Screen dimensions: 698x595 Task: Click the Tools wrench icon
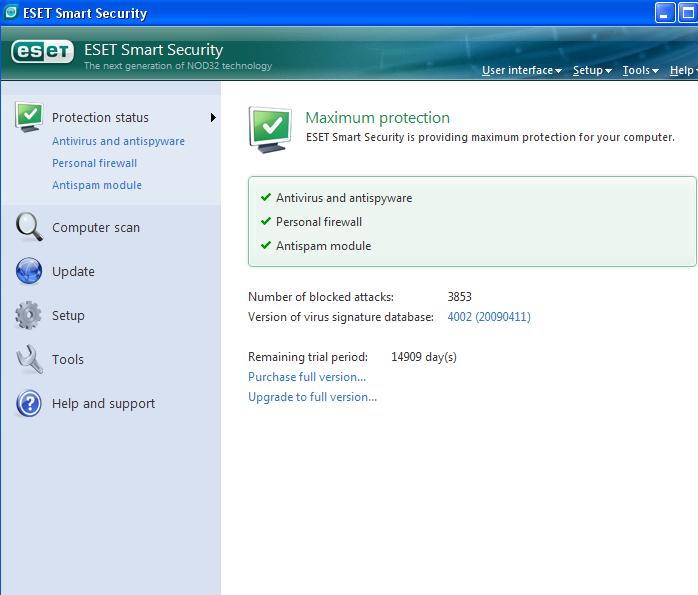point(29,359)
